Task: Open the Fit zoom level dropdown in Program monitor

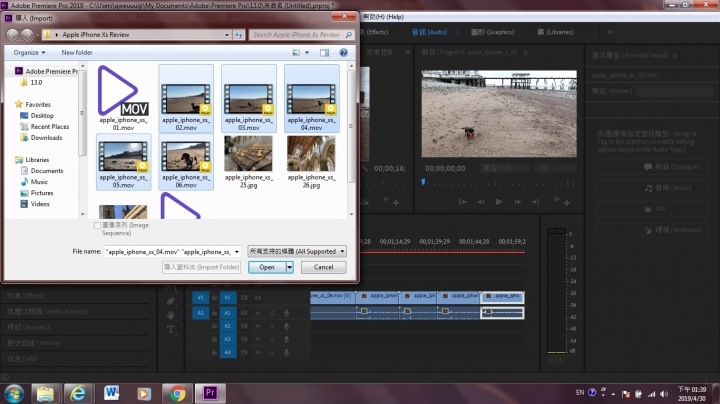Action: (x=504, y=168)
